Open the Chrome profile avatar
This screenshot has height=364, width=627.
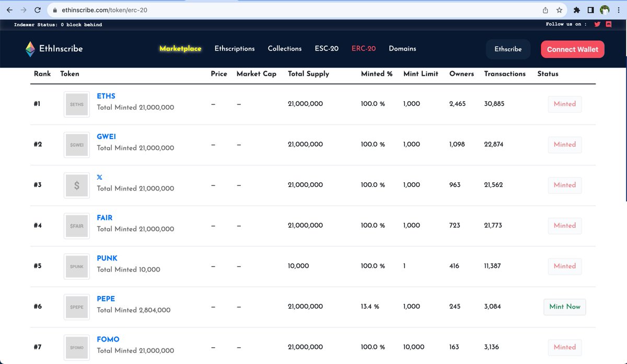[605, 10]
